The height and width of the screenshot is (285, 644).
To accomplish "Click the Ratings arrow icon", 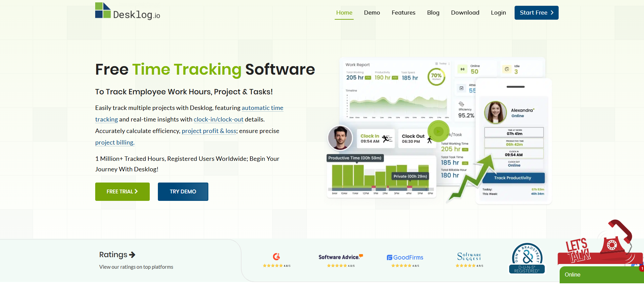I will pyautogui.click(x=132, y=255).
